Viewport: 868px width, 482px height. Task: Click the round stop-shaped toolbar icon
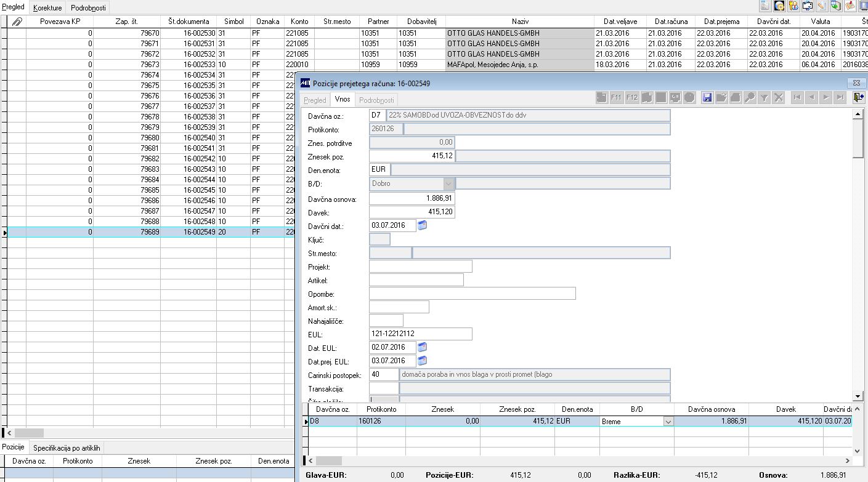(689, 97)
